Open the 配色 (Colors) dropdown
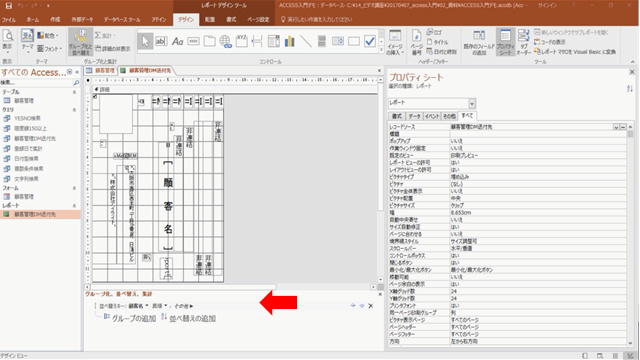640x360 pixels. tap(48, 36)
